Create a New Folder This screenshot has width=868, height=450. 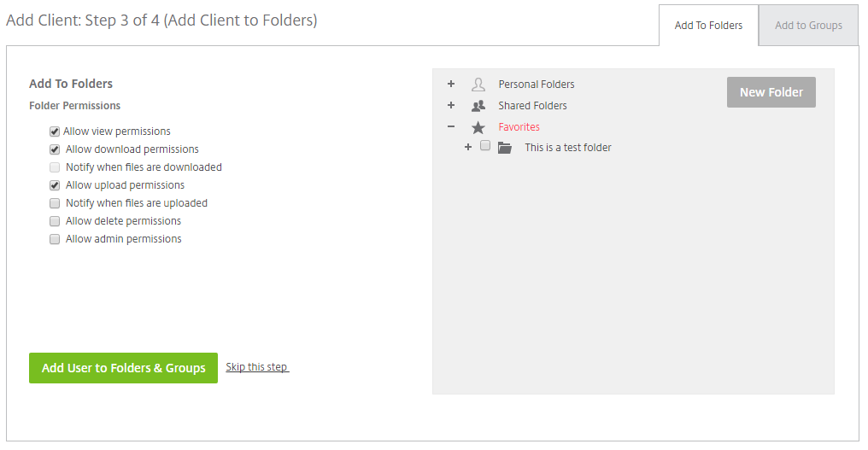pyautogui.click(x=771, y=92)
